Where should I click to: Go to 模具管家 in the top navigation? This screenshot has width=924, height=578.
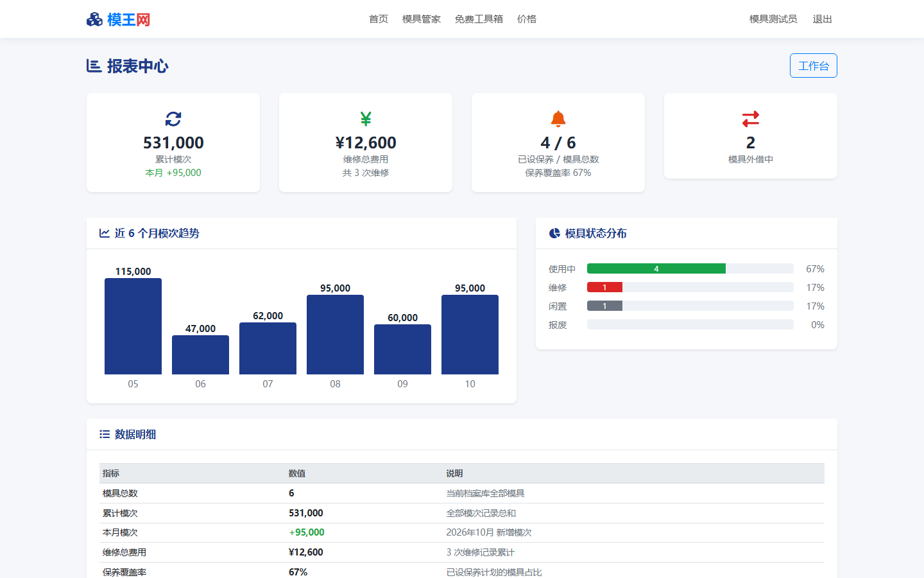(x=422, y=19)
